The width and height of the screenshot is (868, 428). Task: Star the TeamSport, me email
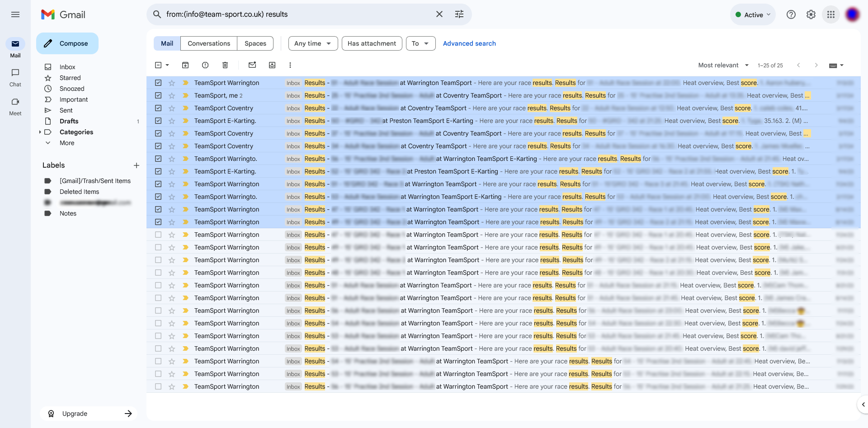click(x=172, y=95)
